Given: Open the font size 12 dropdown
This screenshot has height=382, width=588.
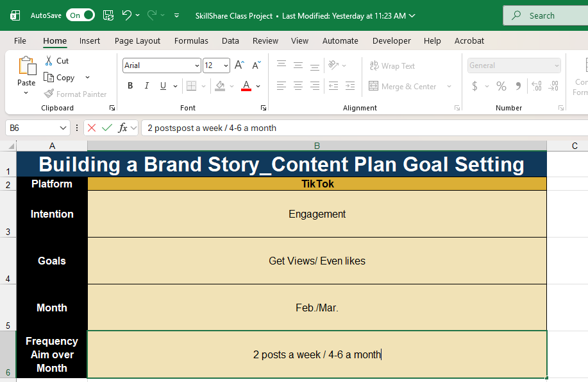Looking at the screenshot, I should (x=226, y=65).
